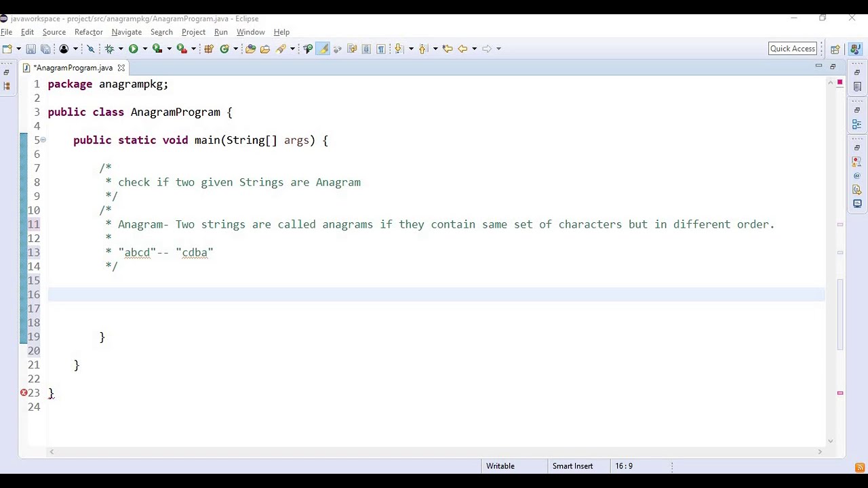
Task: Open dropdown next to Next Annotation icon
Action: pos(411,49)
